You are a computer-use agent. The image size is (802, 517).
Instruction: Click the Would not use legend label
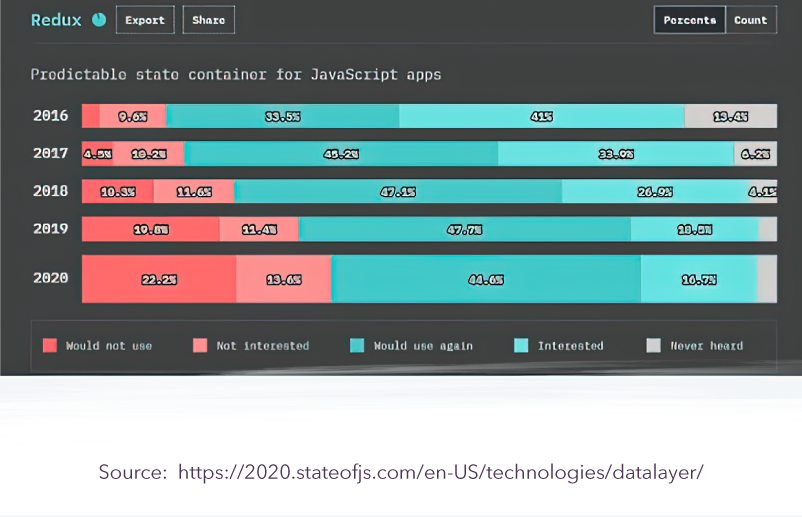coord(109,346)
